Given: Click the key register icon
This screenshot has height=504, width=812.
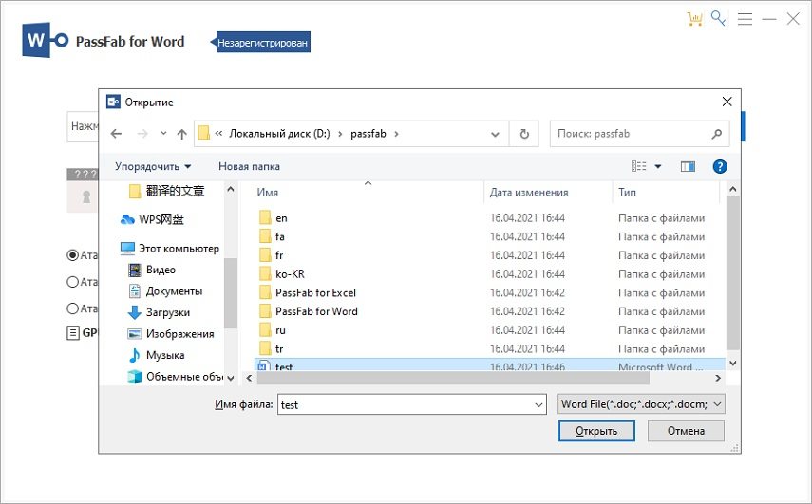Looking at the screenshot, I should [719, 19].
